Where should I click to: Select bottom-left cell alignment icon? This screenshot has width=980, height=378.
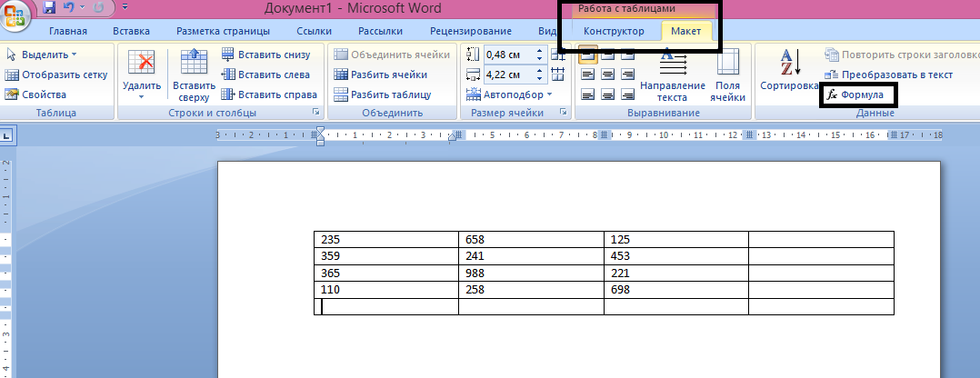click(587, 94)
